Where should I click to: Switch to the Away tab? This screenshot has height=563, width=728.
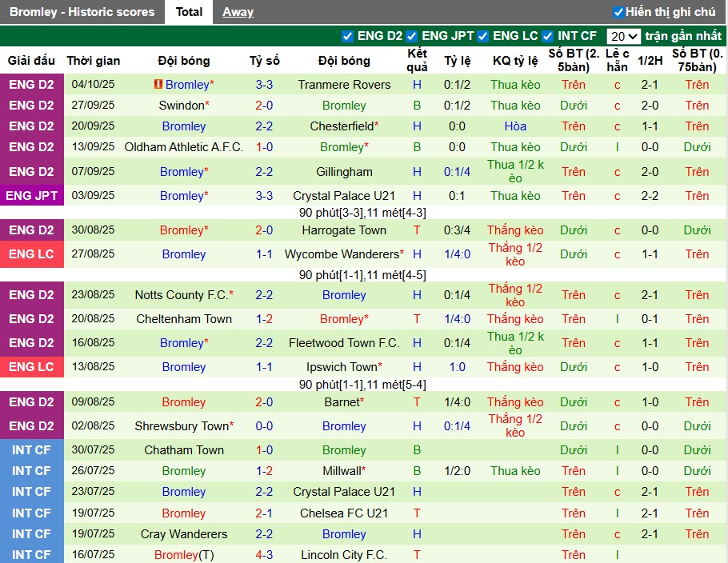click(238, 11)
